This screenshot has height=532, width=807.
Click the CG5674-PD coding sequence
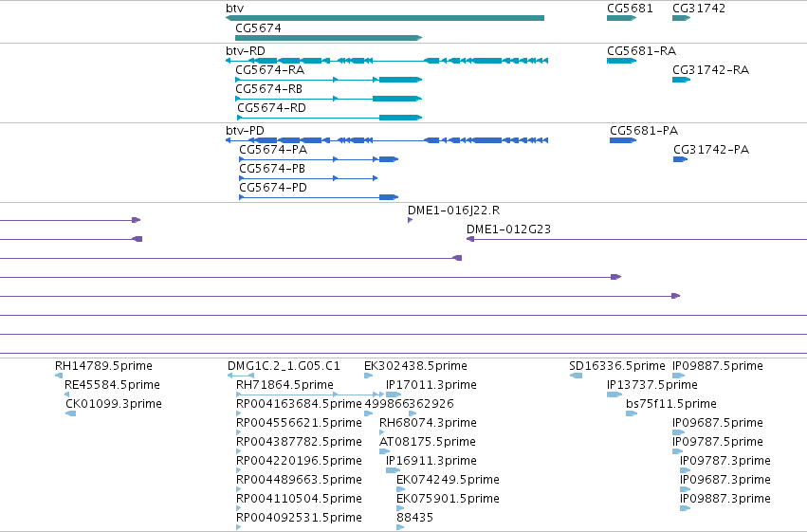point(319,197)
